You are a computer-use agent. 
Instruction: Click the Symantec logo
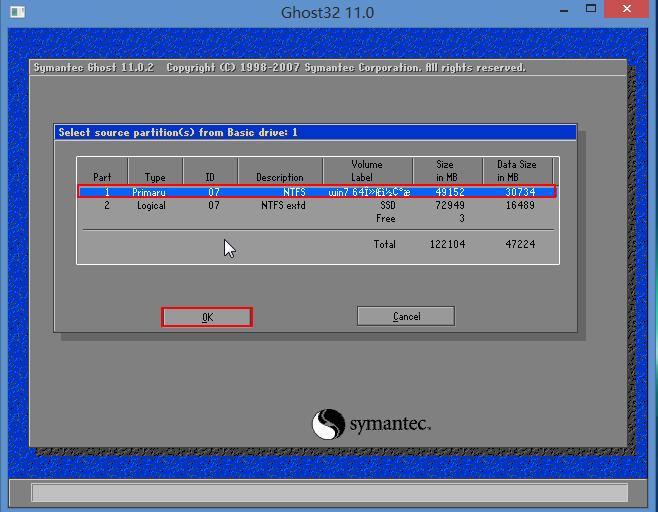coord(371,424)
